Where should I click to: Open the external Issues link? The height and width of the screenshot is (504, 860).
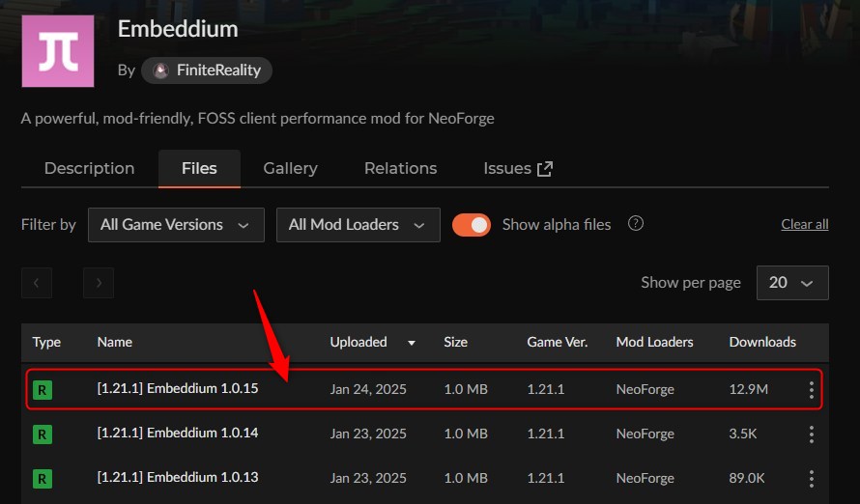pos(518,168)
